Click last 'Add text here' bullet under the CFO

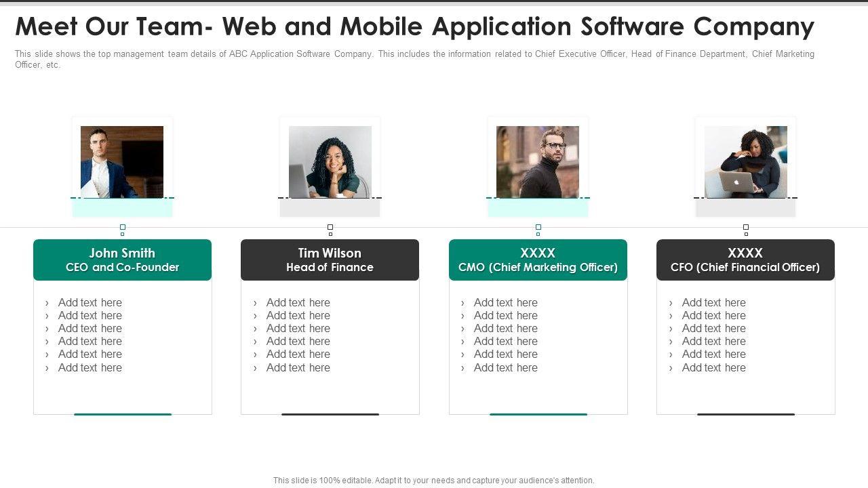(713, 368)
